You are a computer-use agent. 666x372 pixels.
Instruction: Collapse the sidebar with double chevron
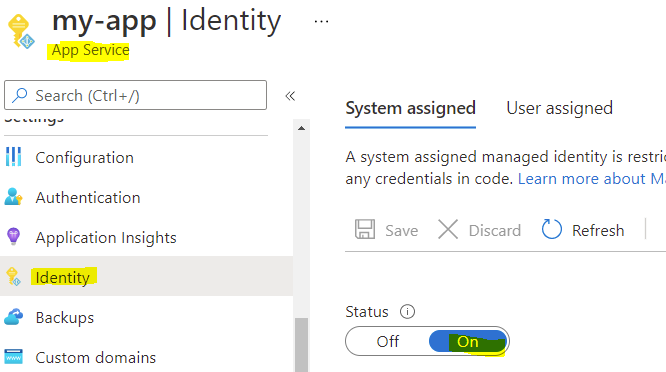click(x=290, y=96)
